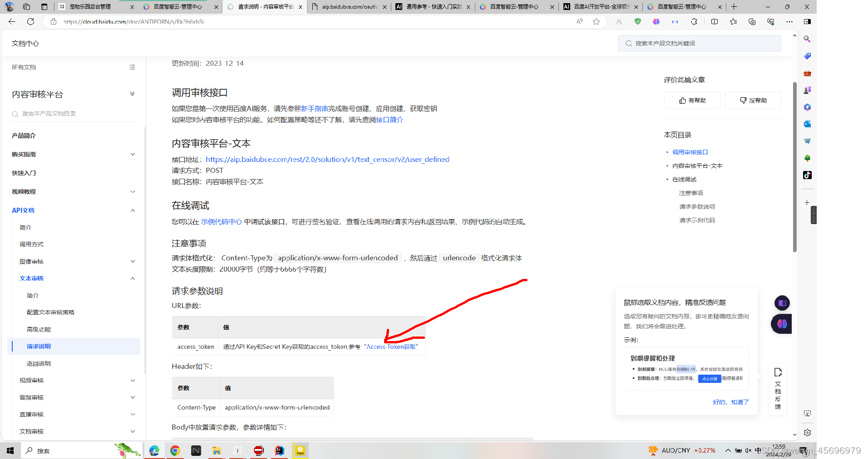Expand the 文档审核 subsection
The width and height of the screenshot is (868, 459).
click(133, 431)
